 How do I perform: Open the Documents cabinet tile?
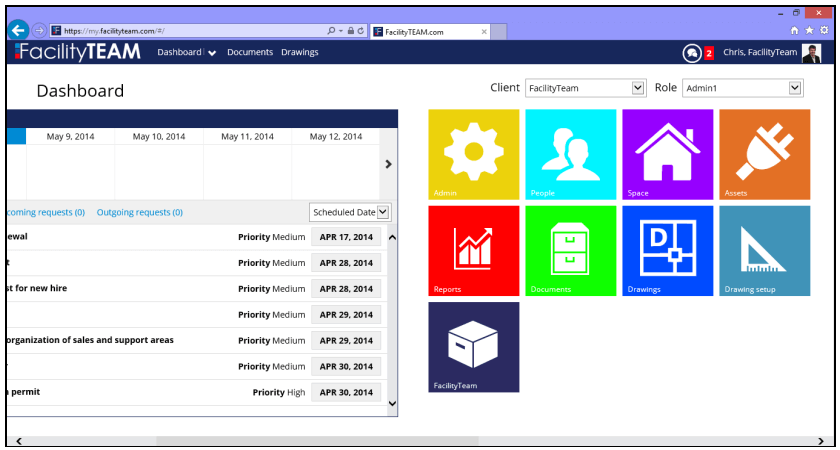click(571, 251)
